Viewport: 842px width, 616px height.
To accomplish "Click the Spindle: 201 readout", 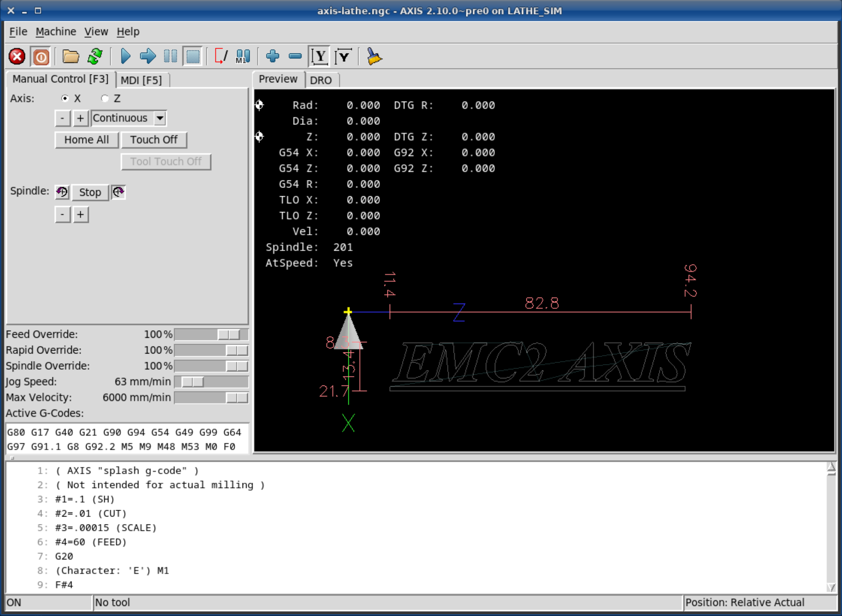I will coord(309,247).
